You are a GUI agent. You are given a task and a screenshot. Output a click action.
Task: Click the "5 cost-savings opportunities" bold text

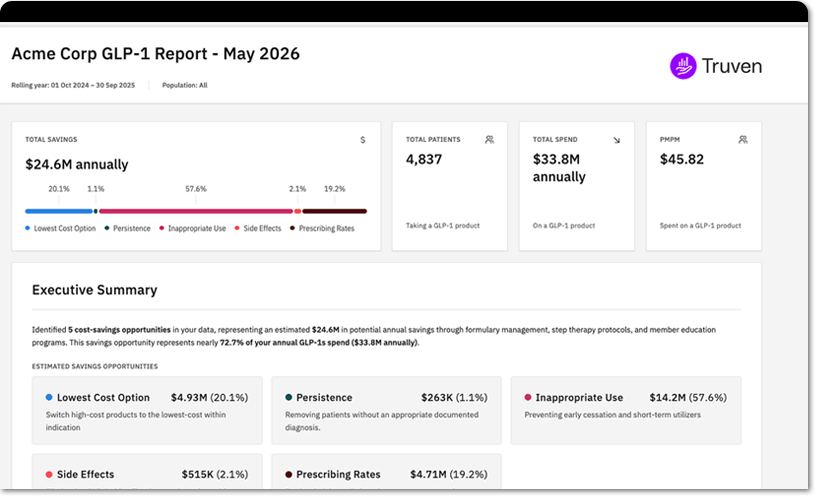119,330
